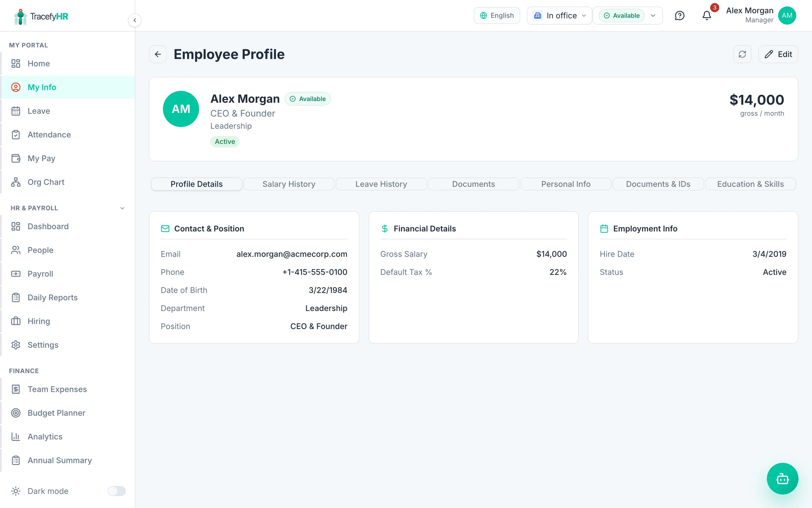Open Settings in the sidebar
812x508 pixels.
point(68,345)
